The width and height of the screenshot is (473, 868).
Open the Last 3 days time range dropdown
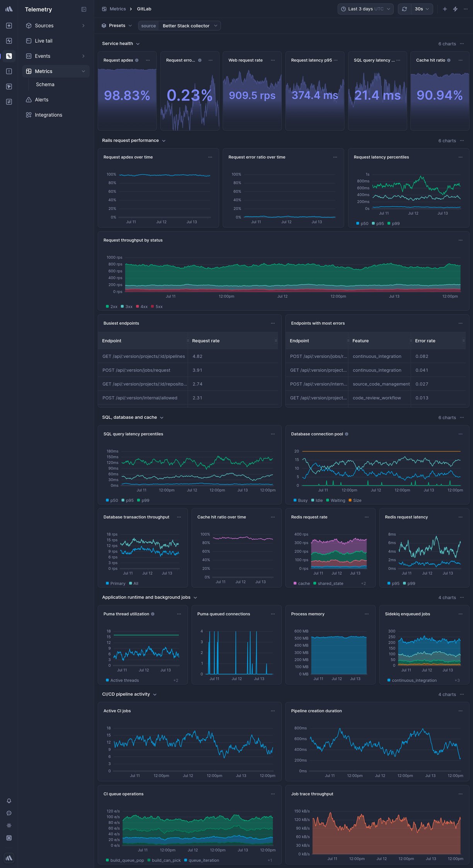[366, 9]
